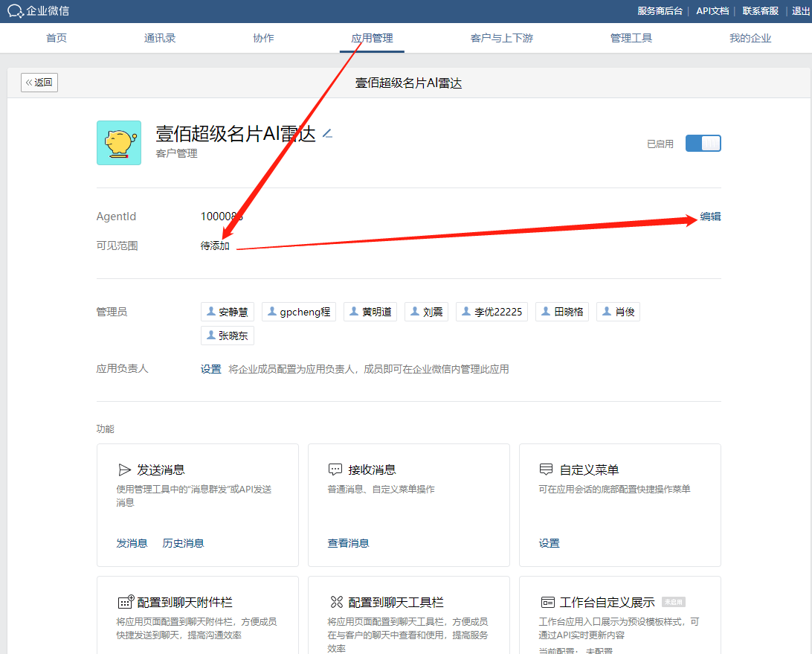
Task: Click the 自定义菜单 menu icon
Action: (x=547, y=469)
